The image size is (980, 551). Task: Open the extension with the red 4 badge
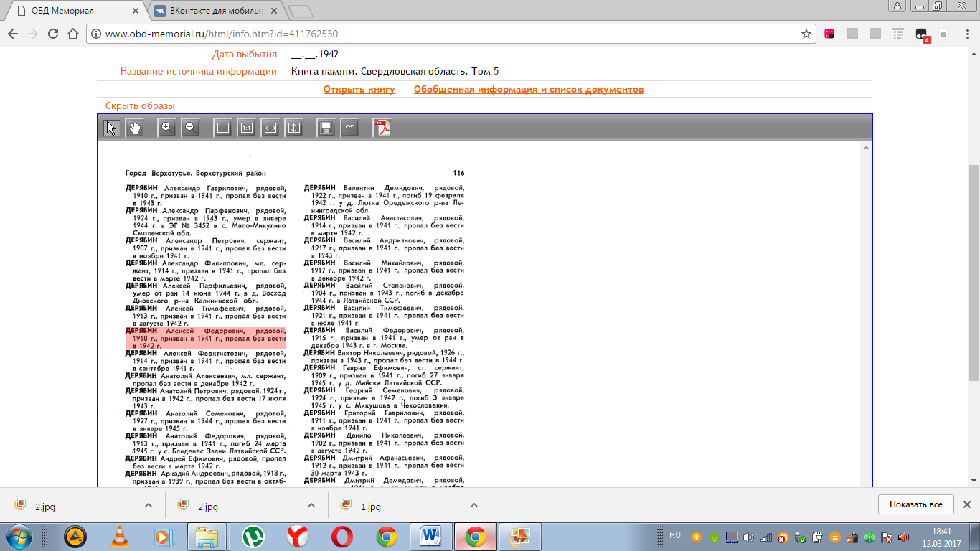922,34
